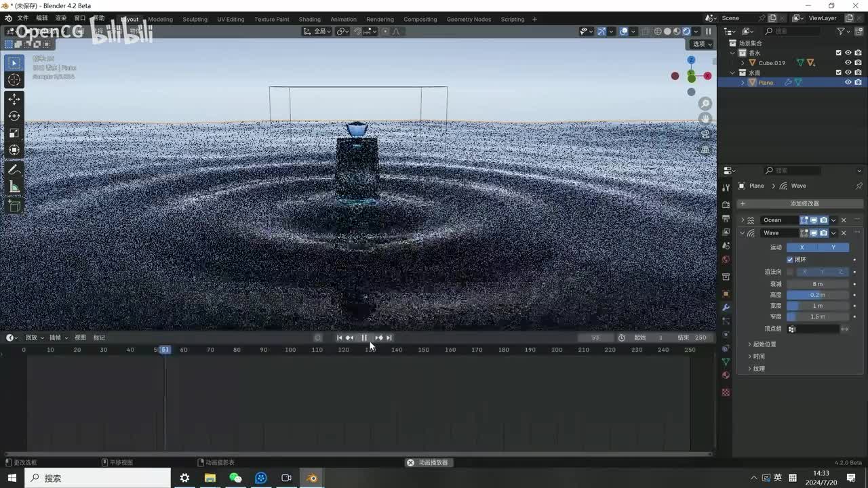Click the Blender icon in the taskbar

pos(312,478)
